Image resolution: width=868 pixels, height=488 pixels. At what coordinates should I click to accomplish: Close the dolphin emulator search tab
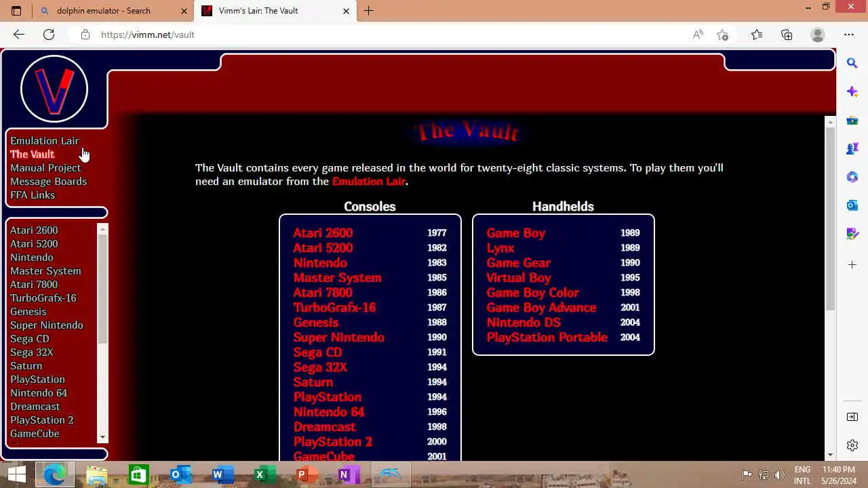[184, 11]
